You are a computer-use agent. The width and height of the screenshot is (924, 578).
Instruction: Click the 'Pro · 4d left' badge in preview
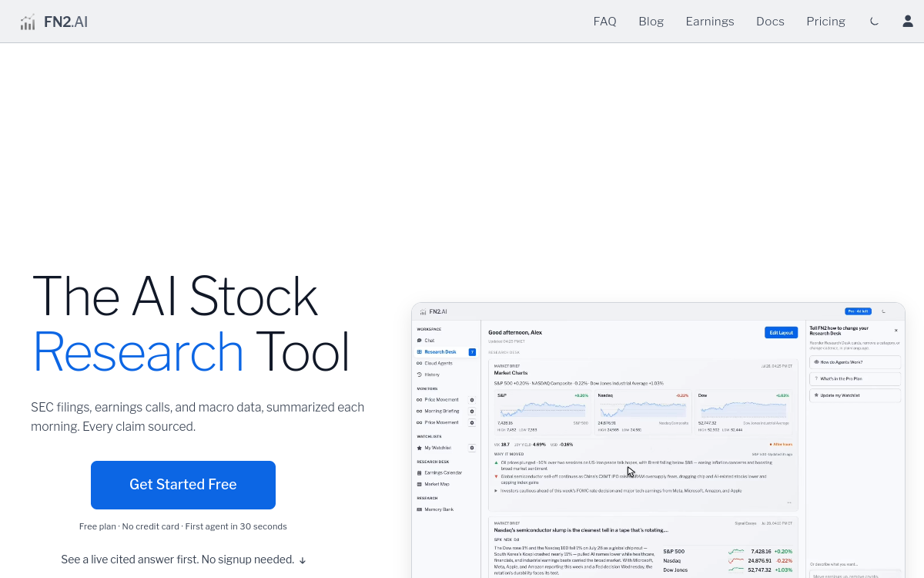click(858, 311)
